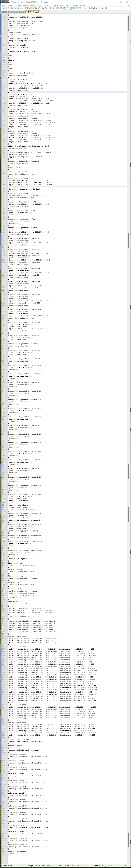Click the line 'interface Ten-GigabitEthernet1/0/32'

pos(27,550)
